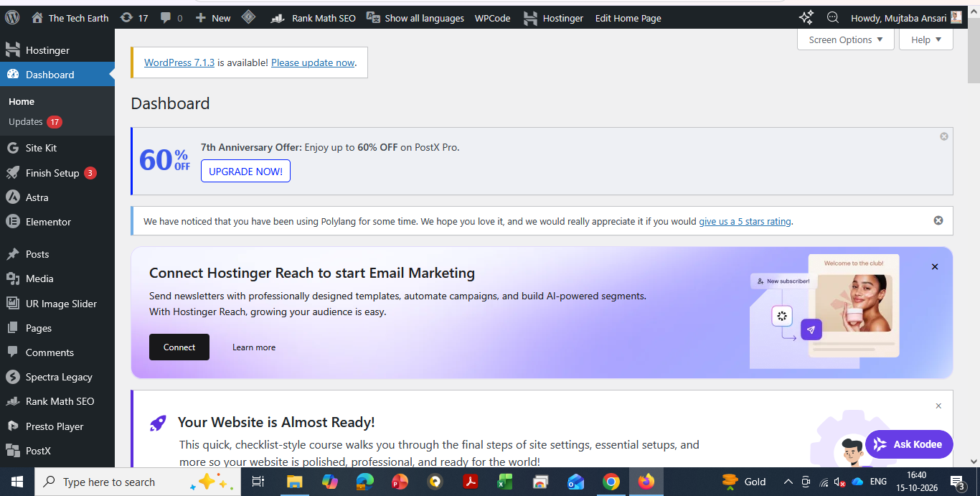The height and width of the screenshot is (496, 980).
Task: Dismiss the PostX anniversary offer notice
Action: [944, 136]
